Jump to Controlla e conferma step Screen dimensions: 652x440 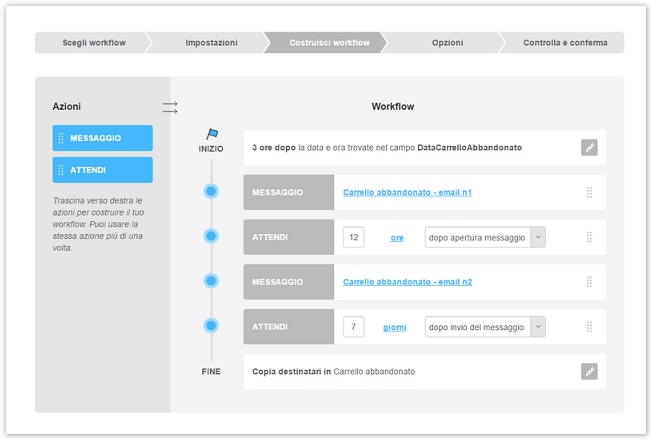(x=564, y=43)
